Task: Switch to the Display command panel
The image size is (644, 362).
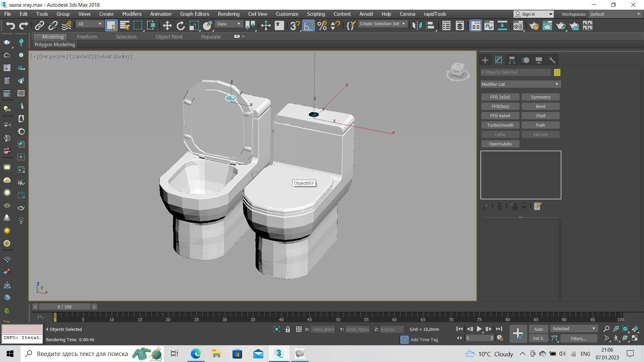Action: click(539, 60)
